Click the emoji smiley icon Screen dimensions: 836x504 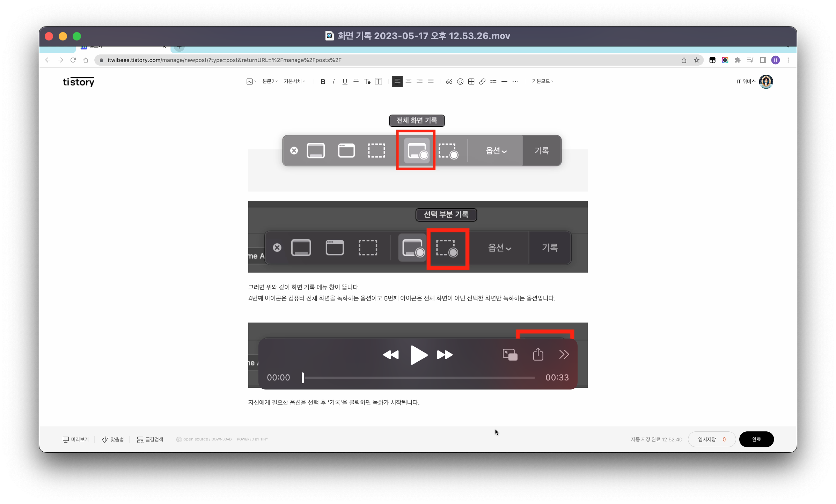(x=460, y=81)
